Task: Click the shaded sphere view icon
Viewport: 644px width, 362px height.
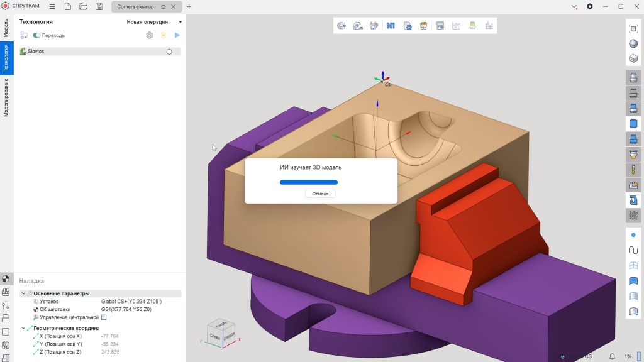Action: 633,44
